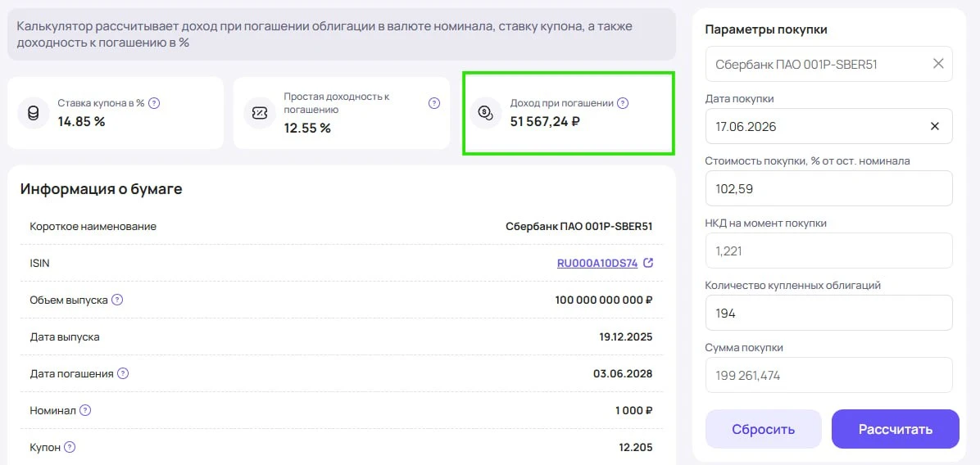
Task: Focus the bond search field Сбербанк ПАО 001P-SBER51
Action: [828, 64]
